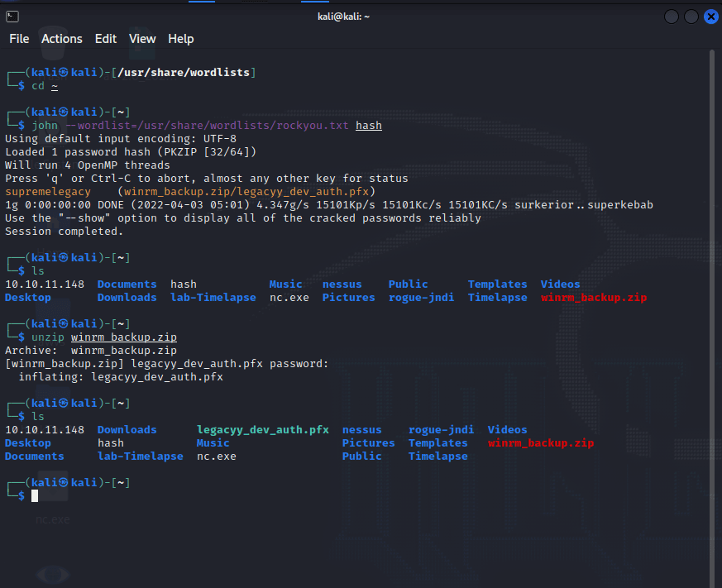Viewport: 722px width, 588px height.
Task: Open the Edit menu
Action: click(106, 39)
